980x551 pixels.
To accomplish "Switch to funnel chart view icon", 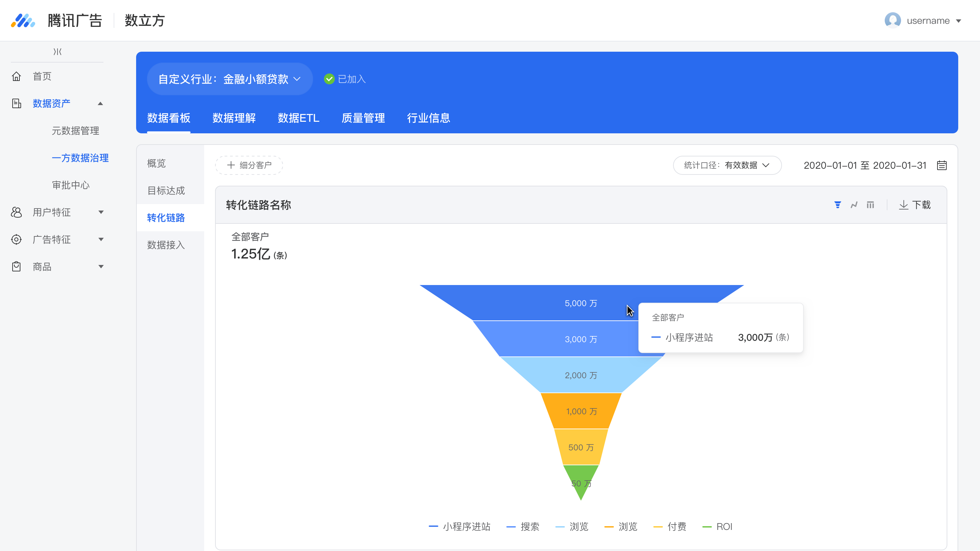I will point(837,205).
